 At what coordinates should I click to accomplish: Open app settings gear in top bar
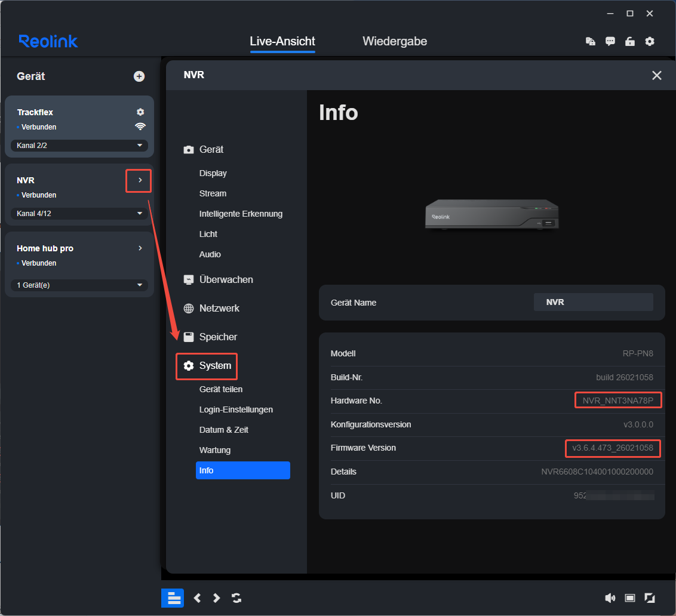pos(650,41)
